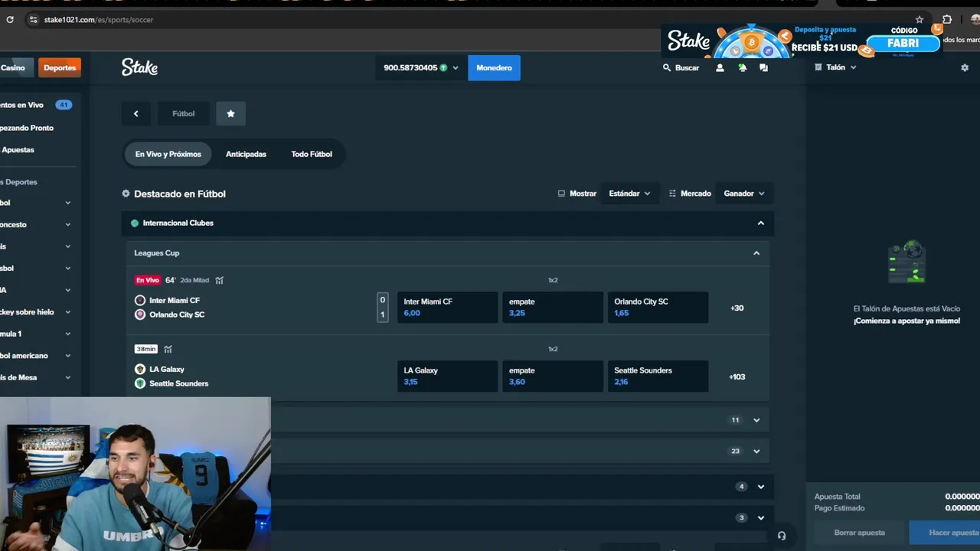Open the site information icon in address bar
The height and width of the screenshot is (551, 980).
click(32, 20)
